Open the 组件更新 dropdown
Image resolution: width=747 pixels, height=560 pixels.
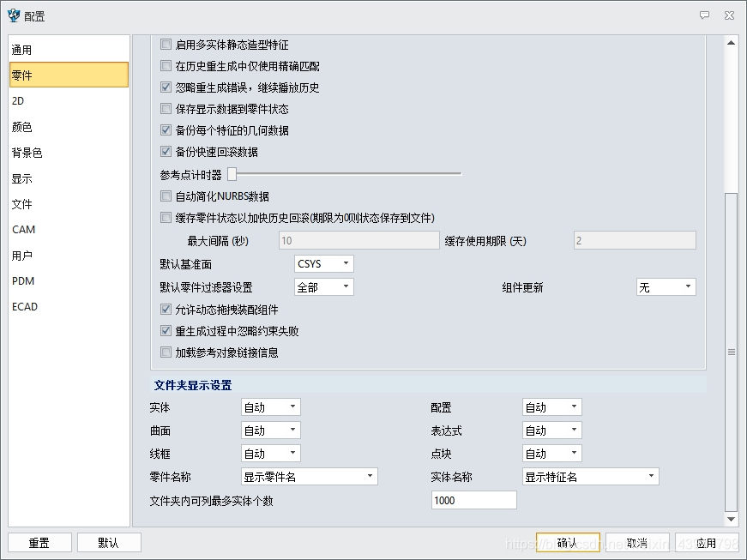coord(666,287)
